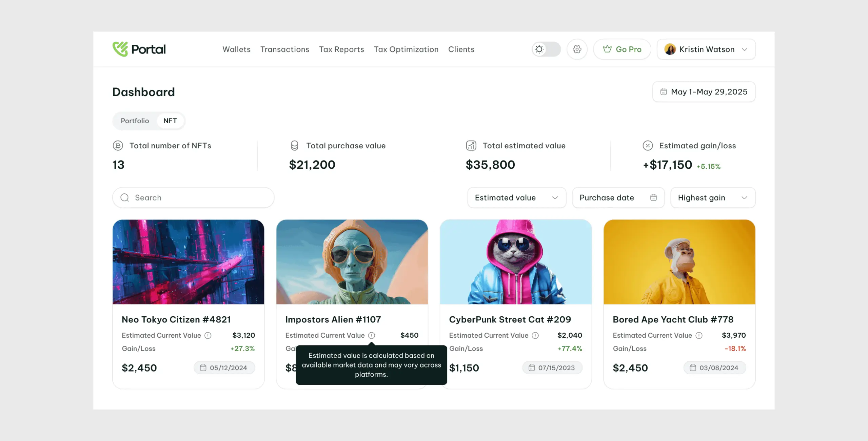Navigate to Transactions
This screenshot has width=868, height=441.
click(x=285, y=49)
